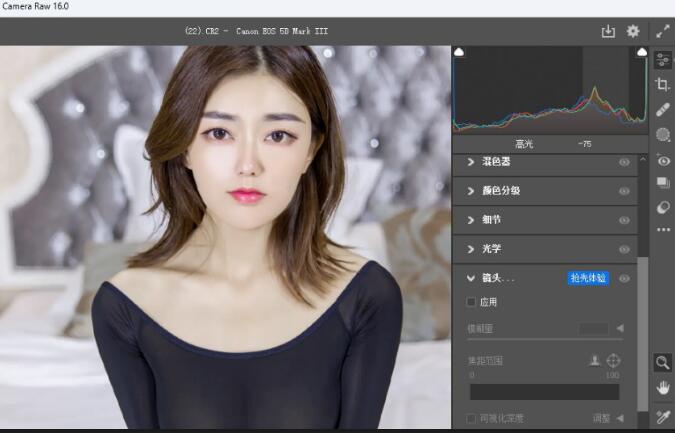Image resolution: width=675 pixels, height=434 pixels.
Task: Click the 模糊量 value input box
Action: coord(594,329)
